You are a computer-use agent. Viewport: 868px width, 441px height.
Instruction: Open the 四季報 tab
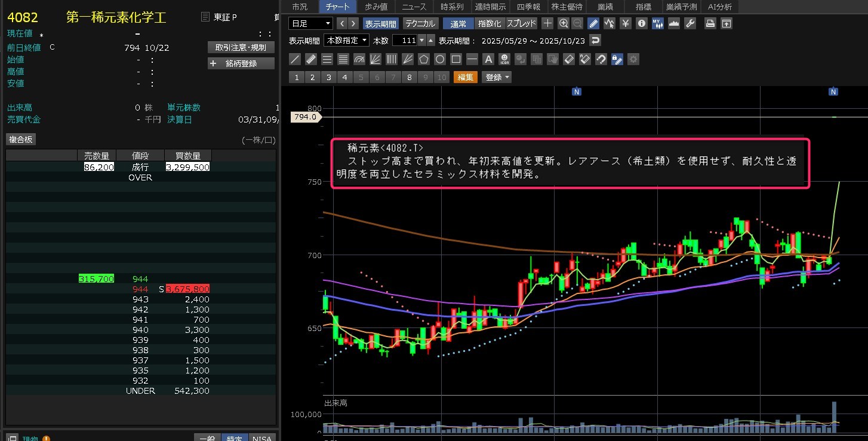coord(528,7)
